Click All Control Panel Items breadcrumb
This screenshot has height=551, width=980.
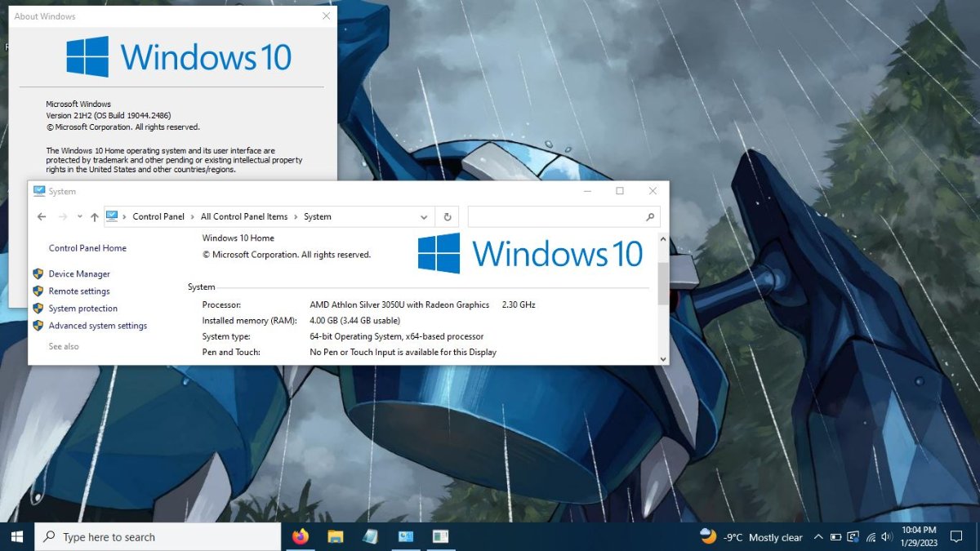[244, 217]
